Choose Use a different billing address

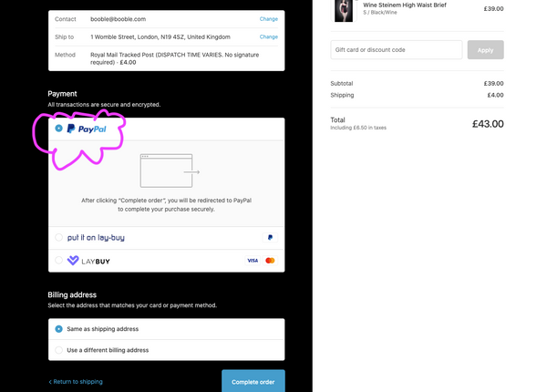point(58,350)
